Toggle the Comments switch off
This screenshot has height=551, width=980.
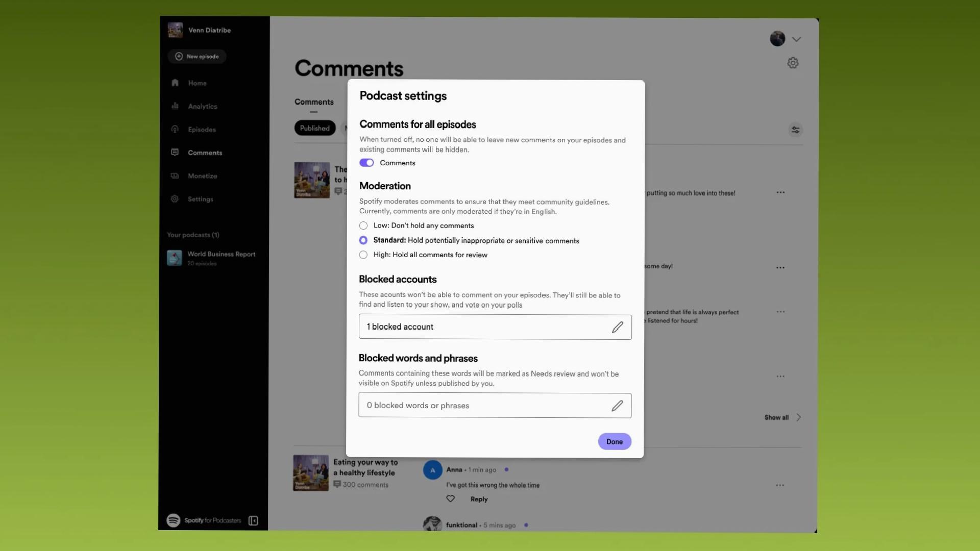click(x=366, y=163)
